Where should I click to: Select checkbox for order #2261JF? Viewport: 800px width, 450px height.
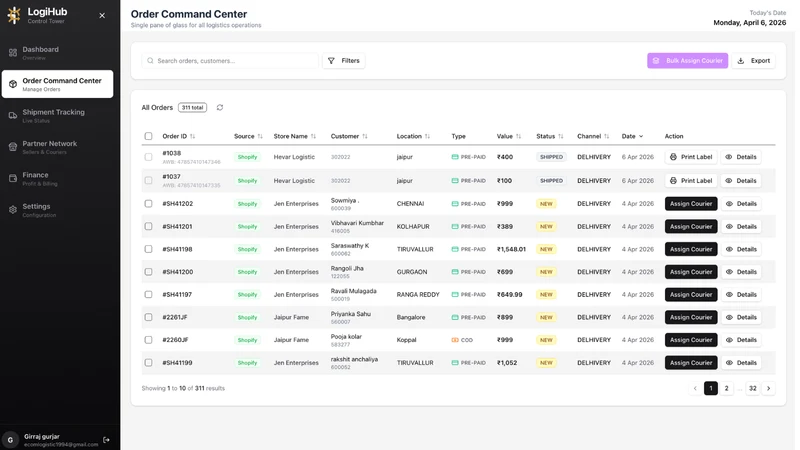(148, 317)
